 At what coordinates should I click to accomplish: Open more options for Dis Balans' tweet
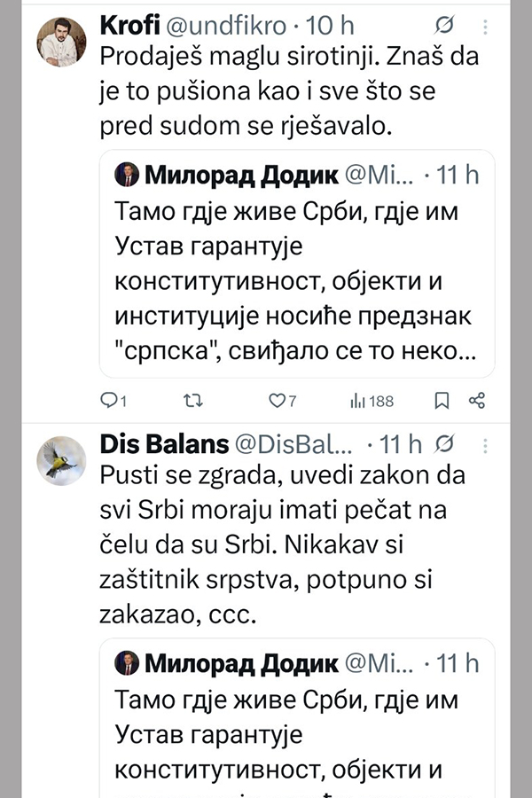tap(481, 442)
